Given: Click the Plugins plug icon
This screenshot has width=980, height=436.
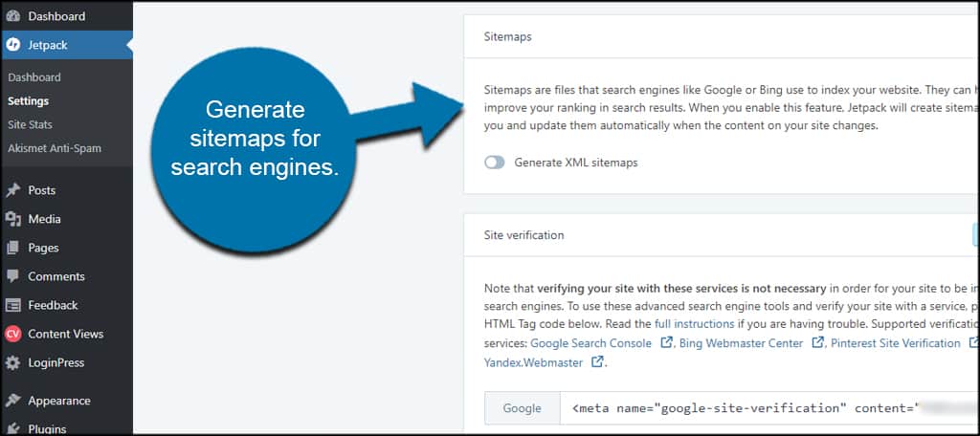Looking at the screenshot, I should (x=12, y=429).
